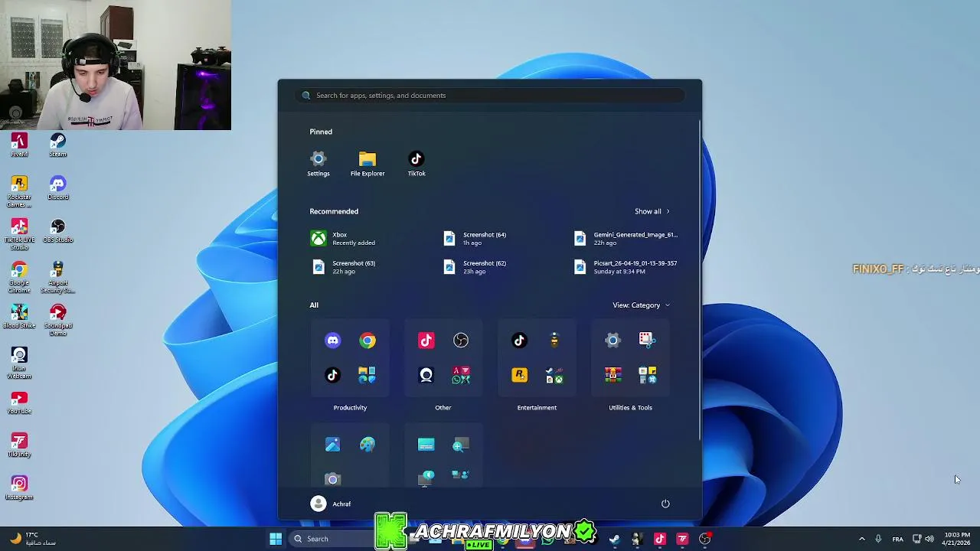This screenshot has width=980, height=551.
Task: Open TikTok LIVE Studio from the taskbar
Action: pyautogui.click(x=660, y=539)
